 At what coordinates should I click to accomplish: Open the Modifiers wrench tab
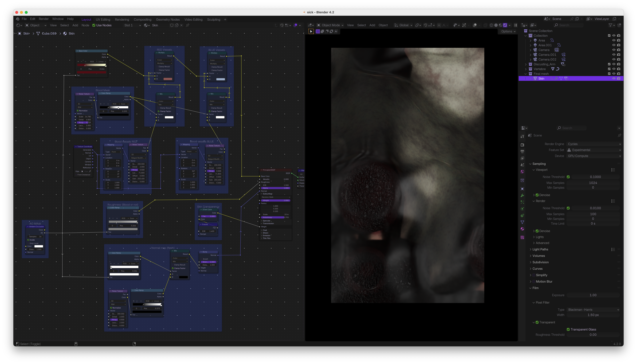point(522,195)
